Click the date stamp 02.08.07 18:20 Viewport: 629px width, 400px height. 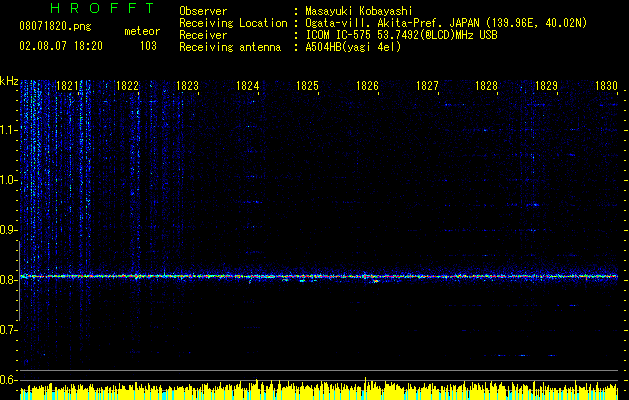61,46
